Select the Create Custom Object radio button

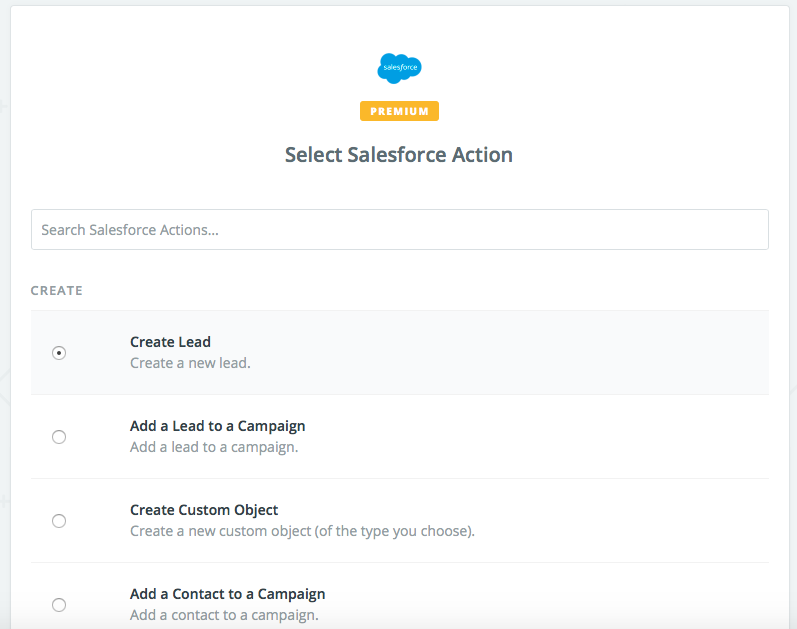pyautogui.click(x=59, y=521)
